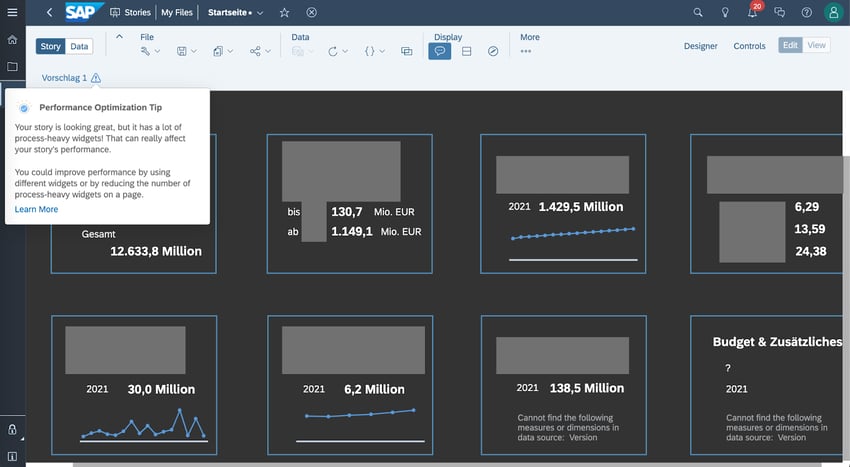
Task: Click the refresh data icon
Action: (332, 51)
